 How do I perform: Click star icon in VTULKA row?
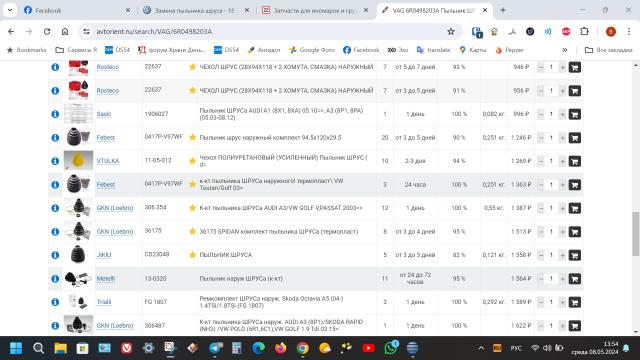pyautogui.click(x=193, y=161)
